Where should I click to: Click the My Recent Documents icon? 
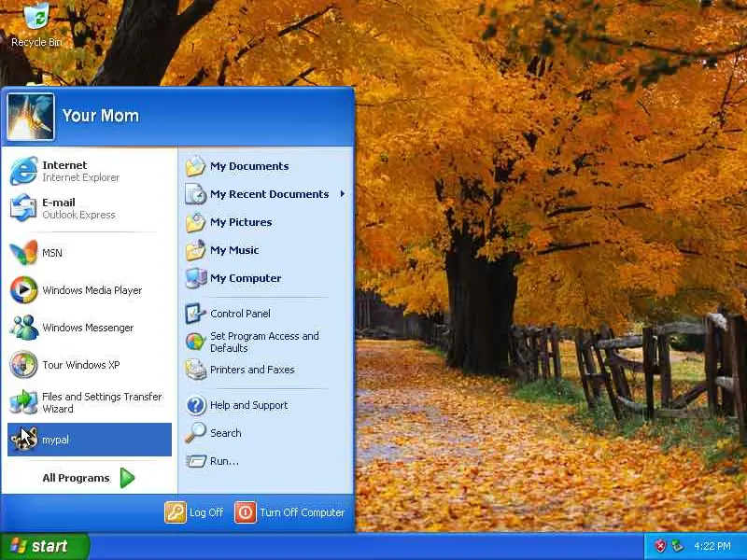pos(195,194)
